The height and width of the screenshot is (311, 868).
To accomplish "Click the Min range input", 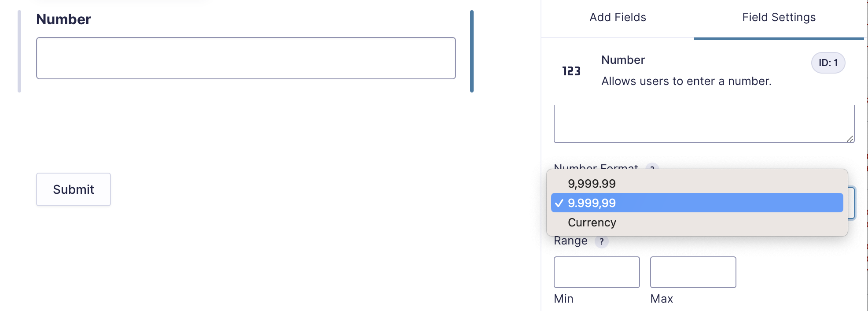I will 596,272.
